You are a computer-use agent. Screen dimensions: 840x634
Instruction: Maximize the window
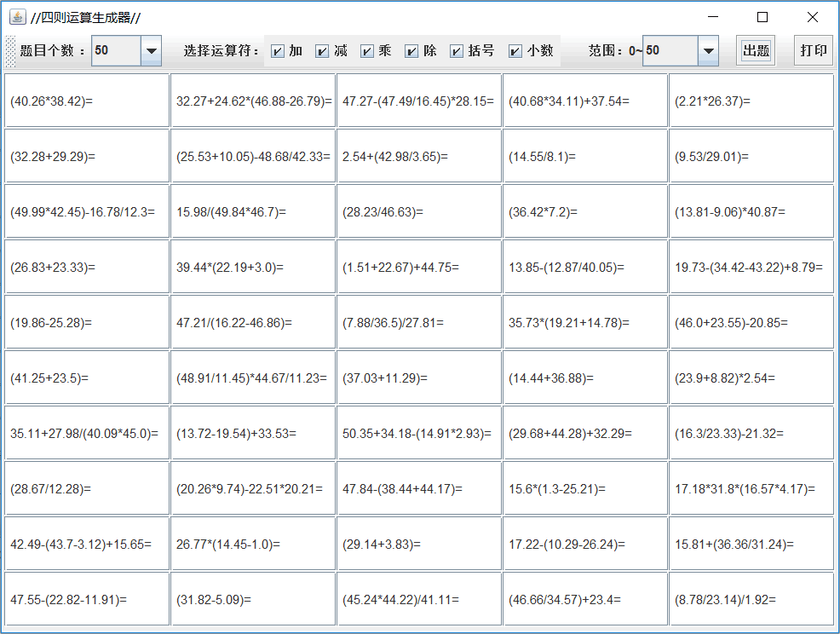(x=762, y=17)
